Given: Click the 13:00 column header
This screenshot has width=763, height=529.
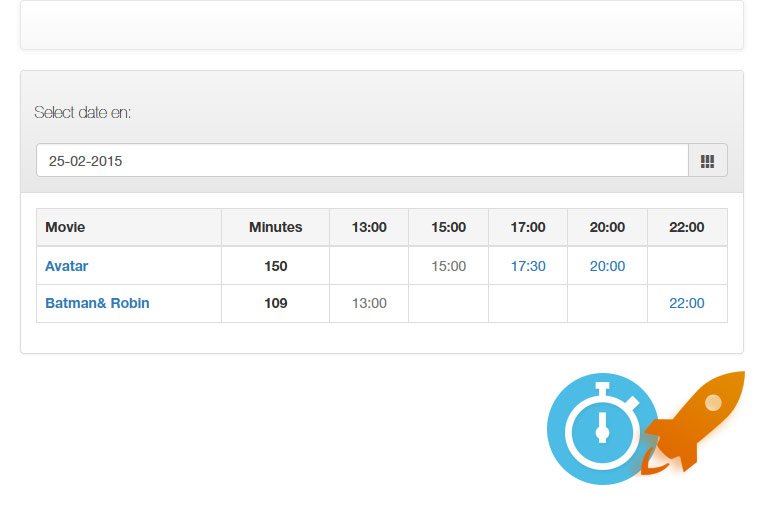Looking at the screenshot, I should (369, 227).
